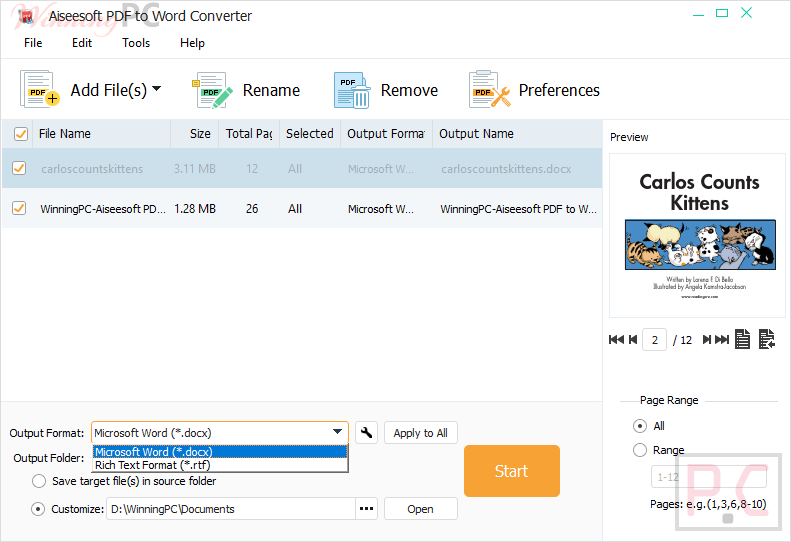
Task: Click the browse (...) folder button
Action: [x=367, y=509]
